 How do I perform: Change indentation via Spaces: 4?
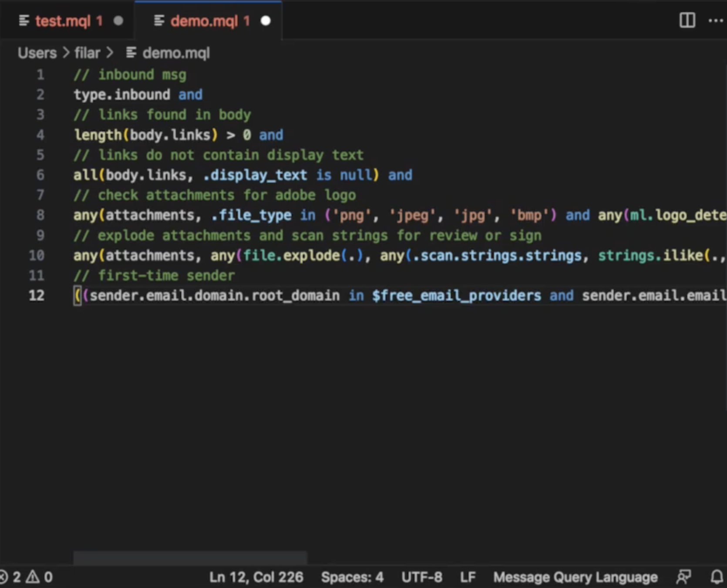point(352,577)
